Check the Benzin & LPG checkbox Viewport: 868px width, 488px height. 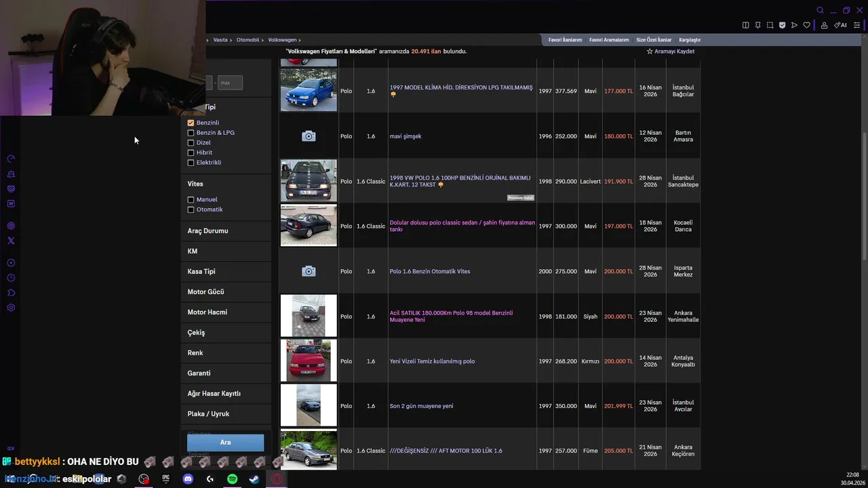tap(191, 133)
